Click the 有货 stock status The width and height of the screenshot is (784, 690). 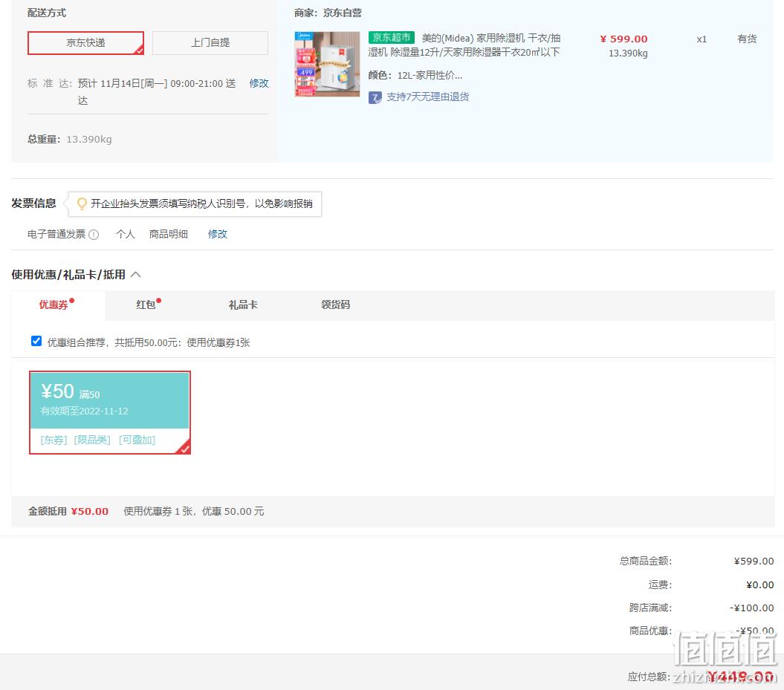[x=747, y=39]
